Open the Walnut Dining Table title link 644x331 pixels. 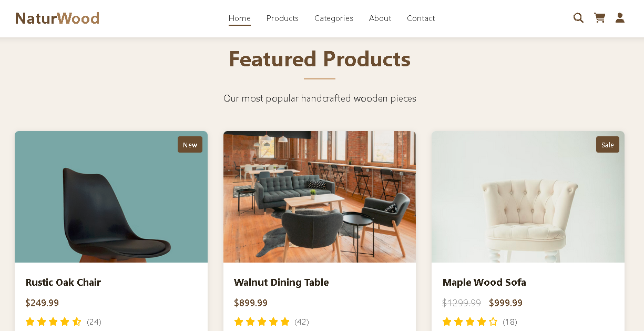point(281,283)
